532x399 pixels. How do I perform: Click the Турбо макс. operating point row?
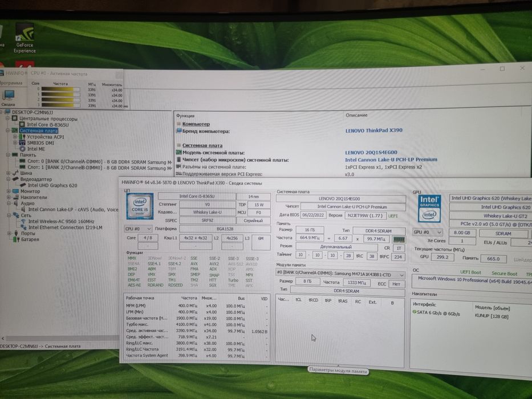point(197,324)
